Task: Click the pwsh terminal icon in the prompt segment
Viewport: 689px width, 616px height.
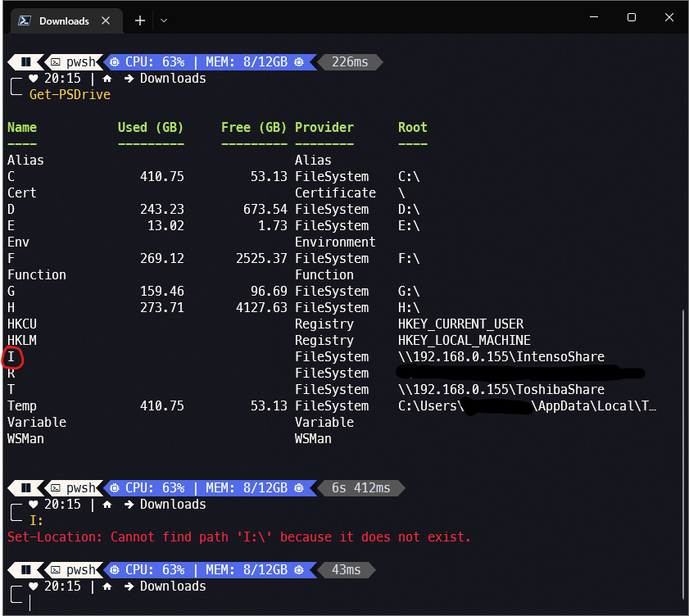Action: (57, 61)
